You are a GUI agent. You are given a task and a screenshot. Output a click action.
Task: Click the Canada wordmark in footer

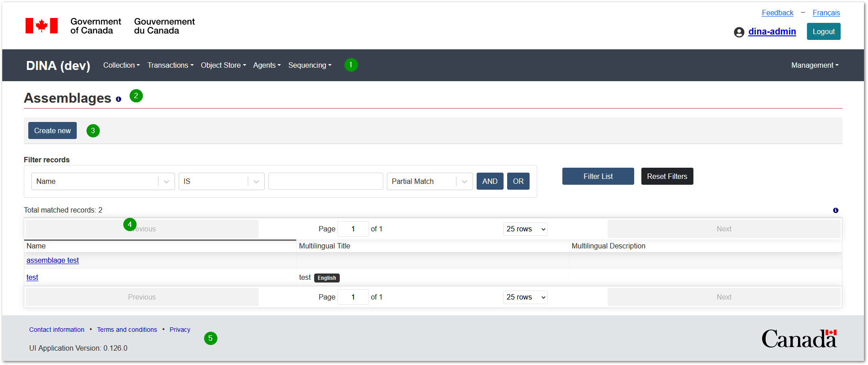click(799, 339)
